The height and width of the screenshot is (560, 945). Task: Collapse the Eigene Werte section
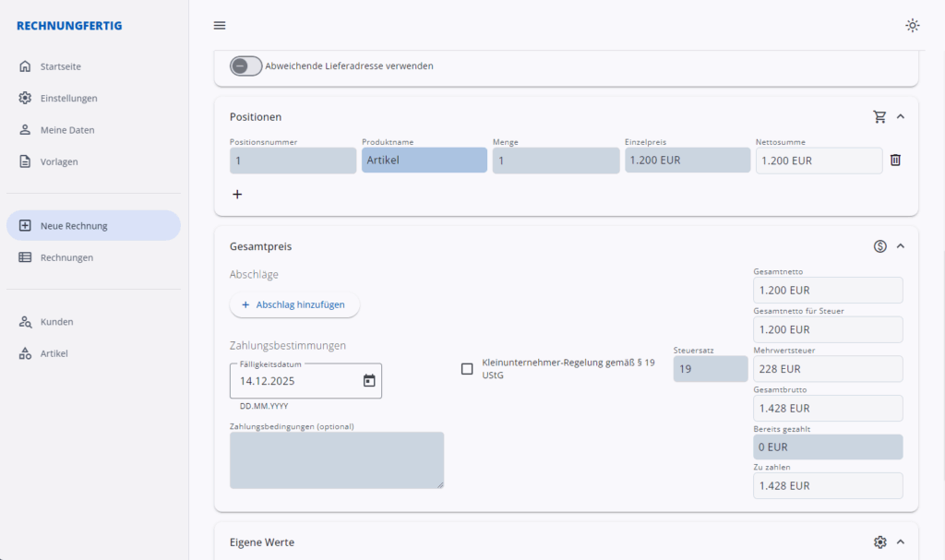(901, 542)
